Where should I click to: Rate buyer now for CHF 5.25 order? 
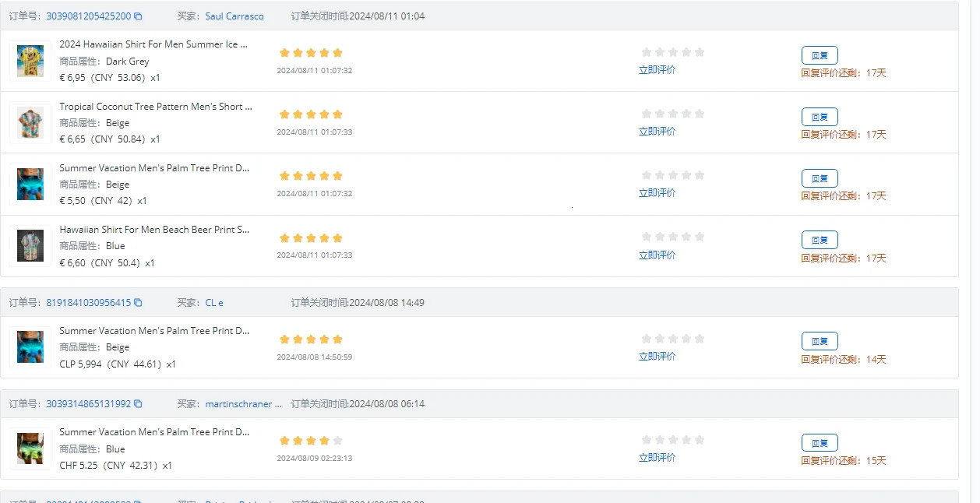pyautogui.click(x=657, y=458)
